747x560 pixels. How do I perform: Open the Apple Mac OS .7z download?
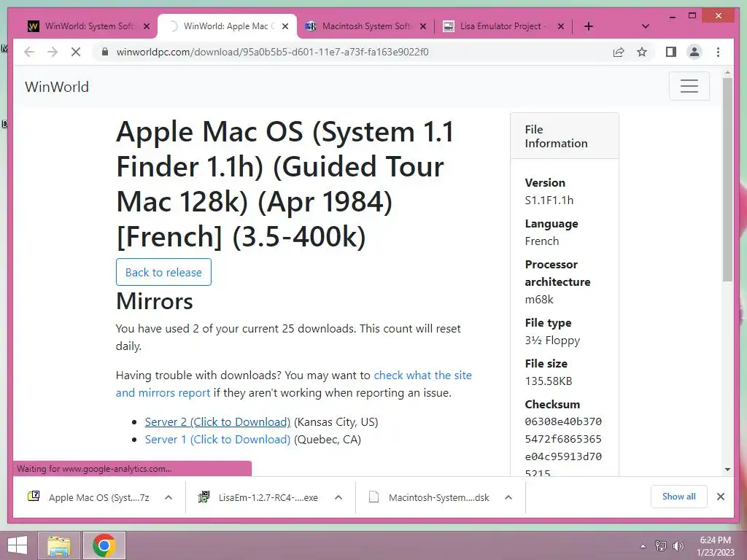(90, 497)
